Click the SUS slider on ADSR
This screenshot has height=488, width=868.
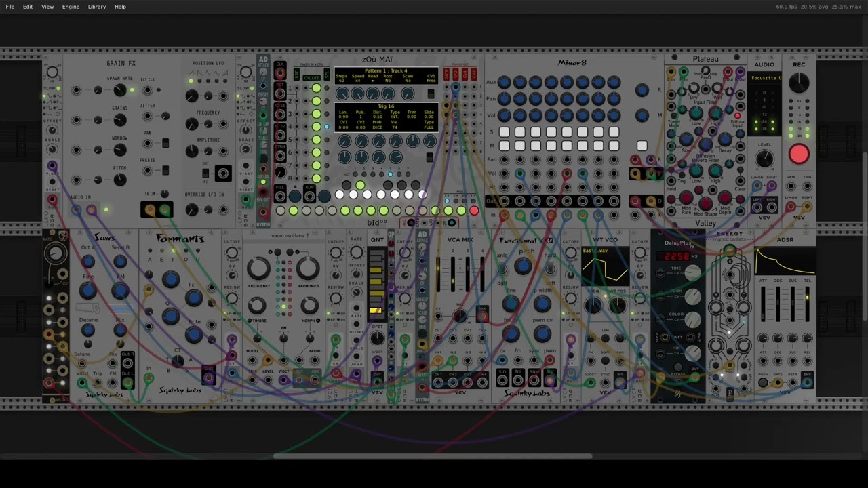click(x=793, y=305)
